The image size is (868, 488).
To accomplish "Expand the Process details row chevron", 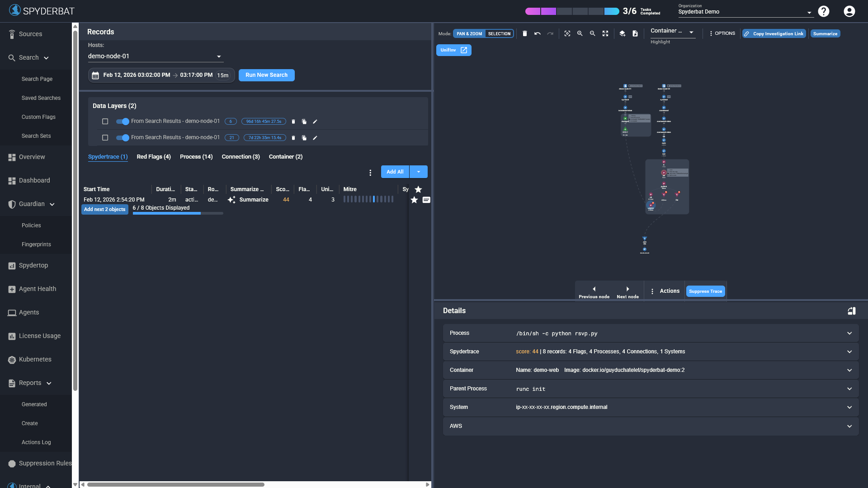I will [849, 333].
